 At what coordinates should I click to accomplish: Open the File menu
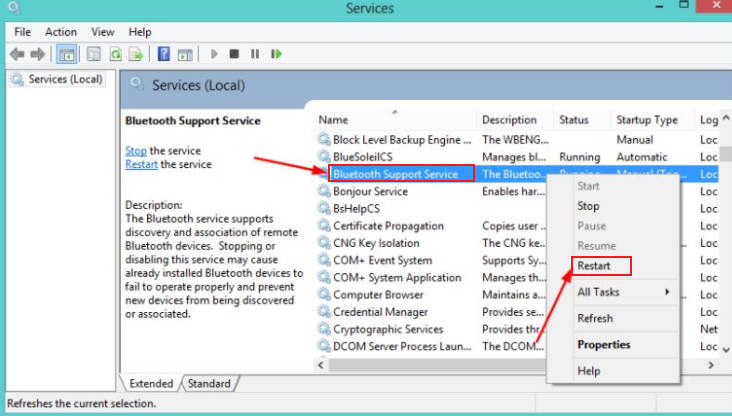pyautogui.click(x=22, y=32)
